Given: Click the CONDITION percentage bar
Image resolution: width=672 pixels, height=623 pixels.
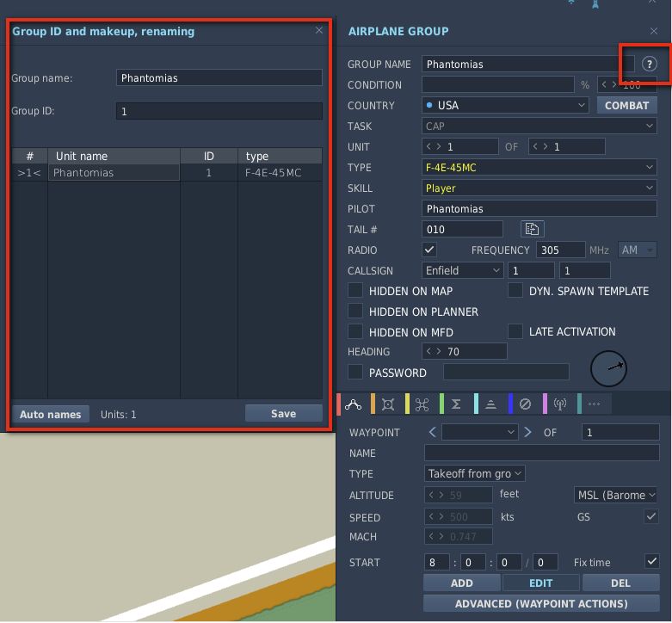Looking at the screenshot, I should pyautogui.click(x=498, y=84).
